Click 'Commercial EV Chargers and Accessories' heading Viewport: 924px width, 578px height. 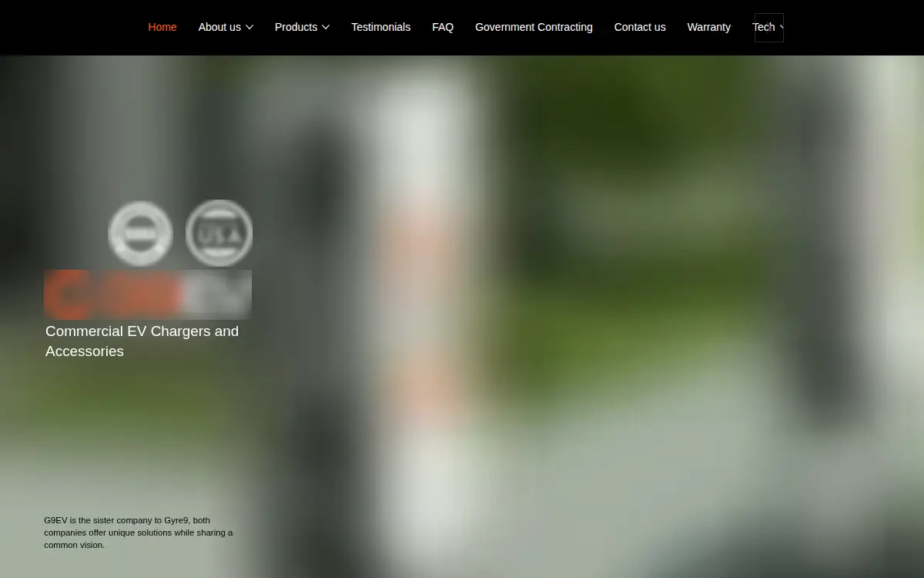(x=142, y=341)
